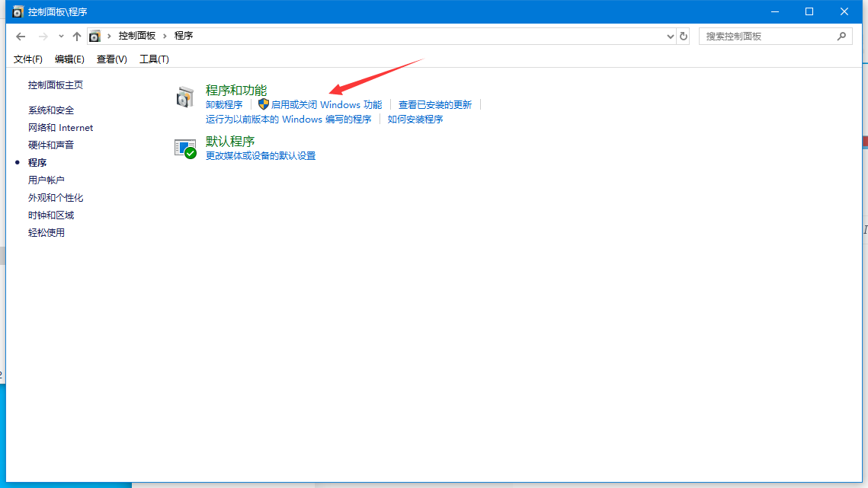Open the address bar history dropdown
The image size is (868, 488).
click(670, 35)
